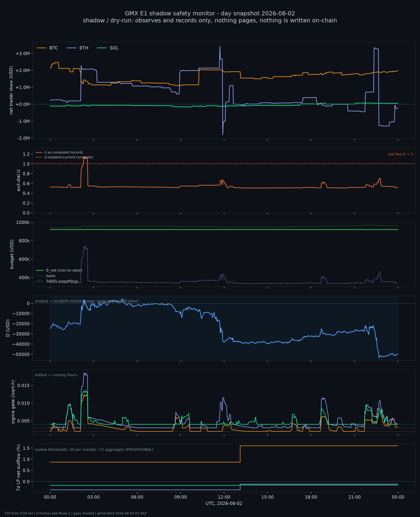
Task: Click the 03:00 time axis label
Action: tap(94, 497)
